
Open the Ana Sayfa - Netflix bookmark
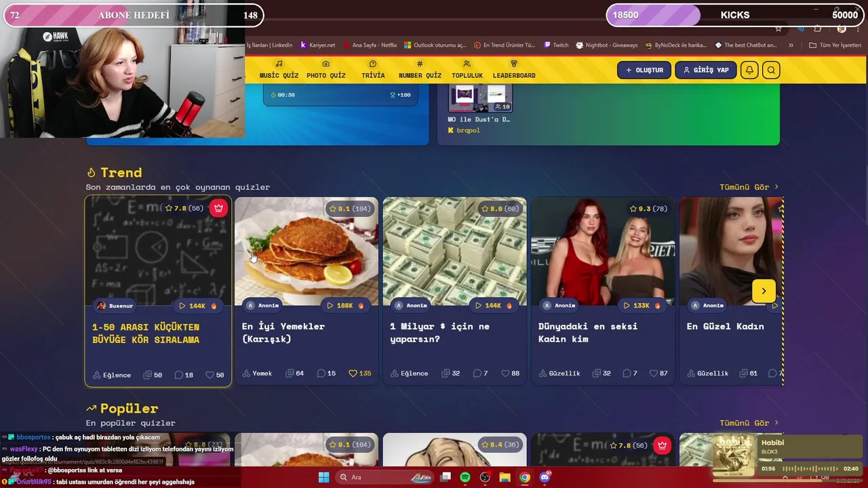point(370,45)
